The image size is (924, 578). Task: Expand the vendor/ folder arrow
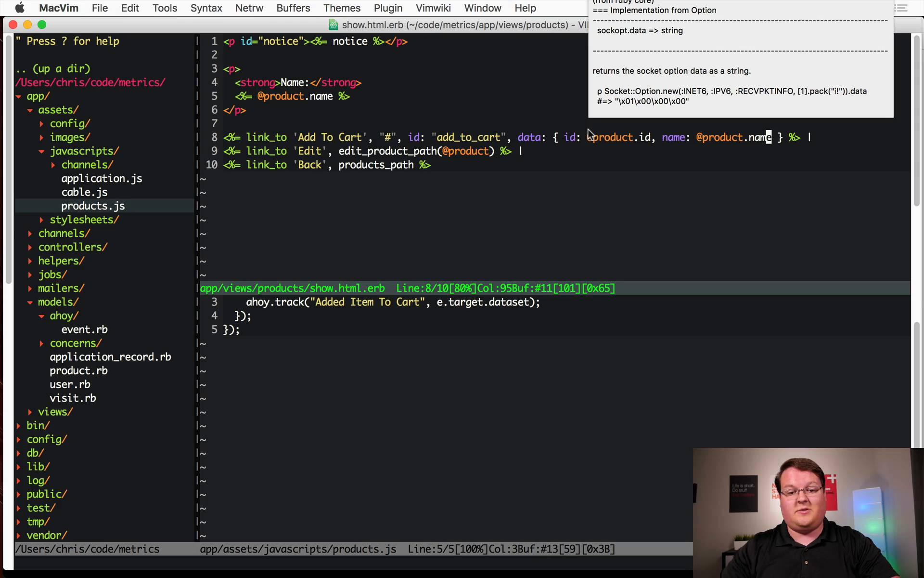pos(18,536)
